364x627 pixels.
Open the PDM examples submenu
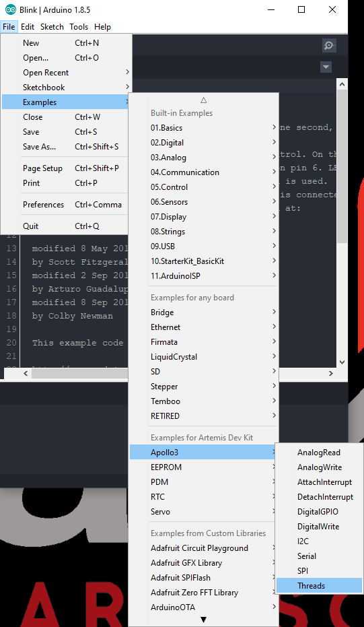203,482
